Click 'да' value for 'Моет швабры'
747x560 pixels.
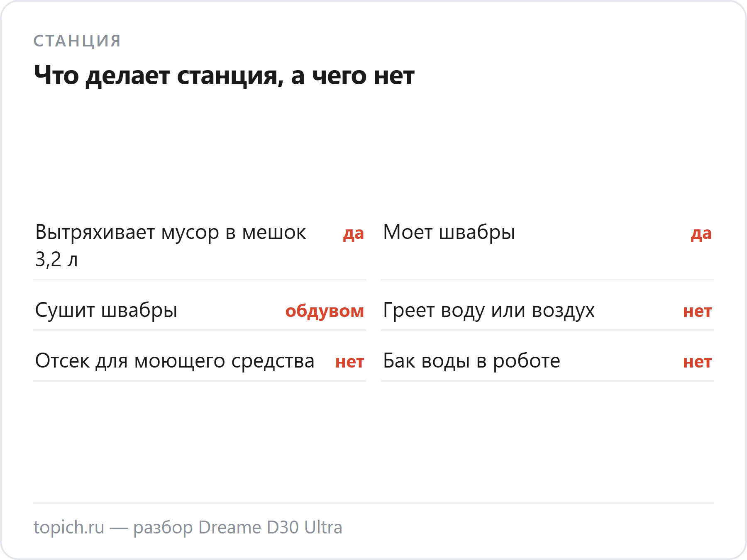[701, 234]
